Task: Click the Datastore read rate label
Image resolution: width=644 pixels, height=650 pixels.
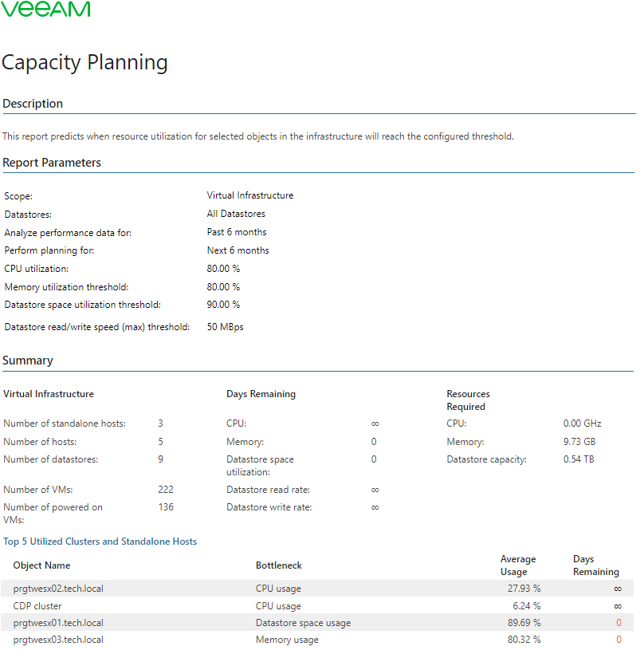Action: coord(268,490)
